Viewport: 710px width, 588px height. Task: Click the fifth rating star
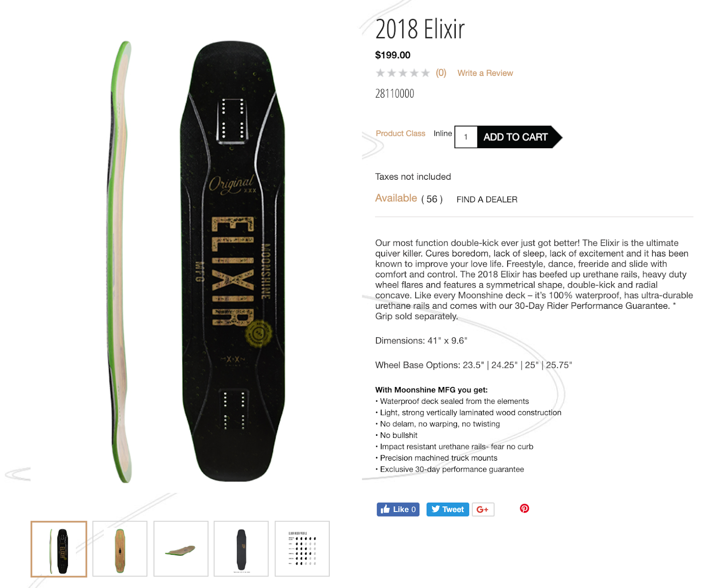[426, 73]
